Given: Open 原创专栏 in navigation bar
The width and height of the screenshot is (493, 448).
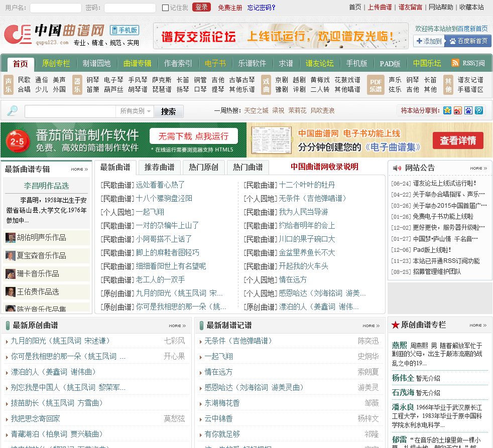Looking at the screenshot, I should pyautogui.click(x=56, y=63).
